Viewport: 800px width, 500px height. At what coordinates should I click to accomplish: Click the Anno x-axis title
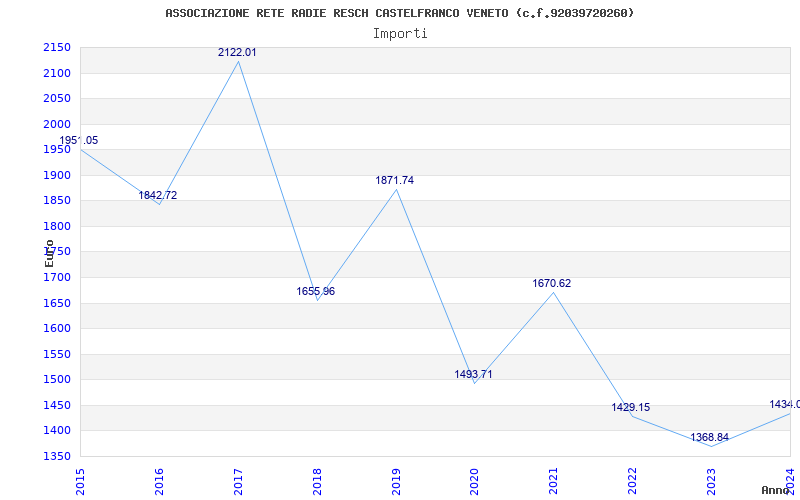(x=776, y=490)
